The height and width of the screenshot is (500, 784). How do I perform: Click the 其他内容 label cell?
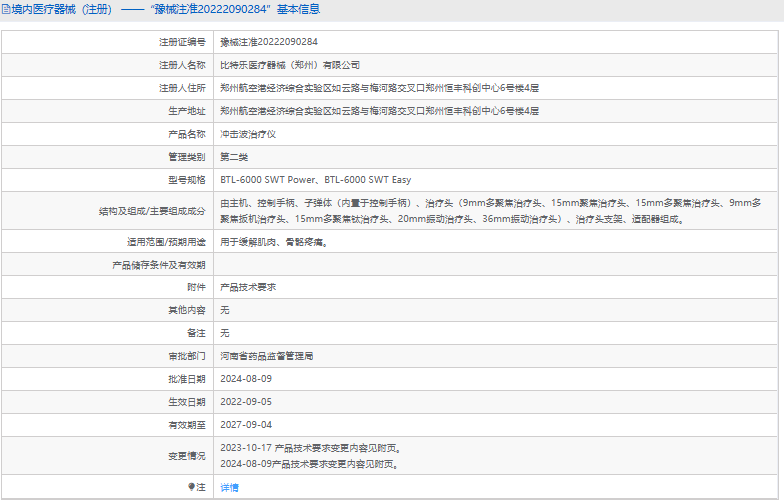pos(108,310)
